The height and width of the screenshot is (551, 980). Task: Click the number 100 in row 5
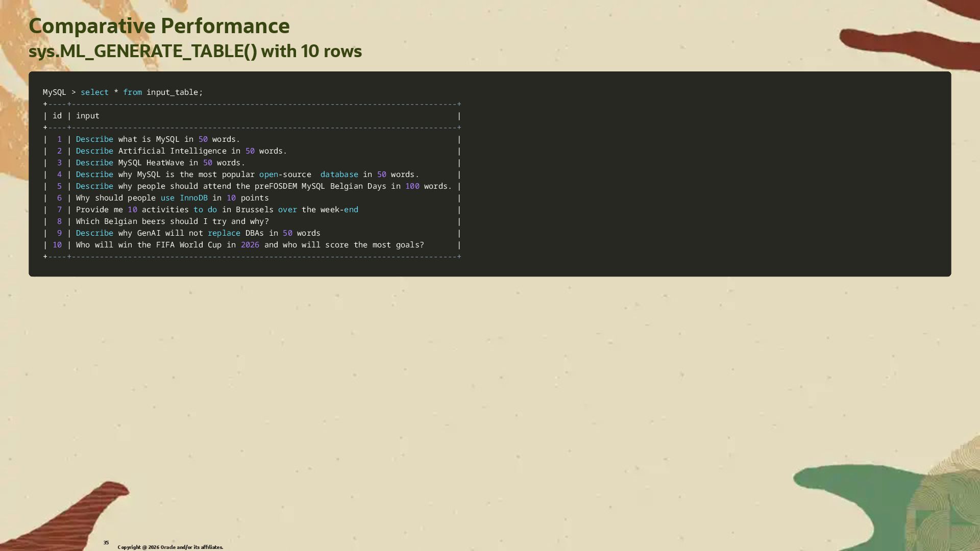pos(412,186)
